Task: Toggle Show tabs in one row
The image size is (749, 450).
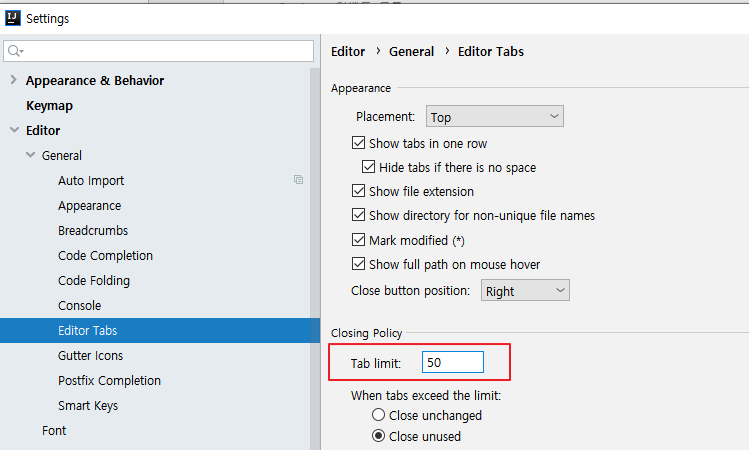Action: click(x=358, y=143)
